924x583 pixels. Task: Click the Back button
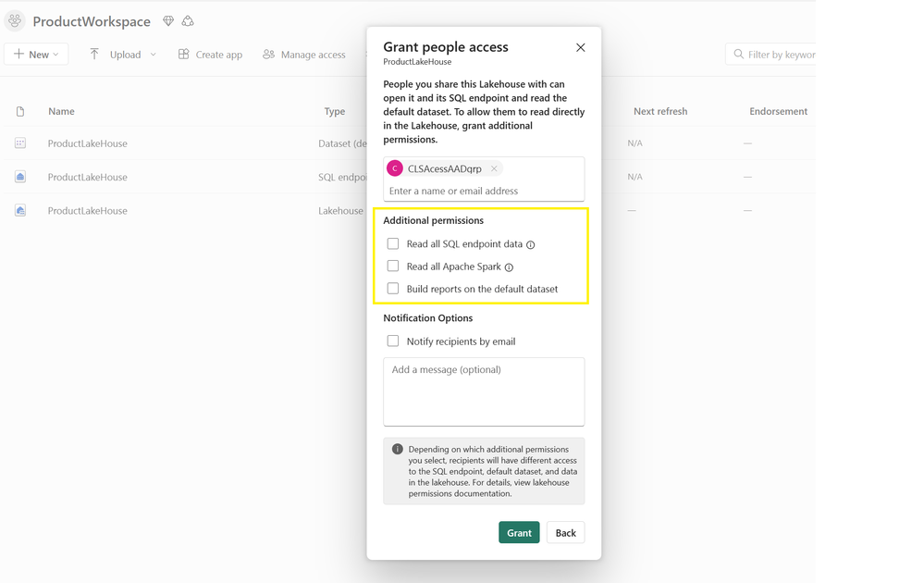pos(566,532)
